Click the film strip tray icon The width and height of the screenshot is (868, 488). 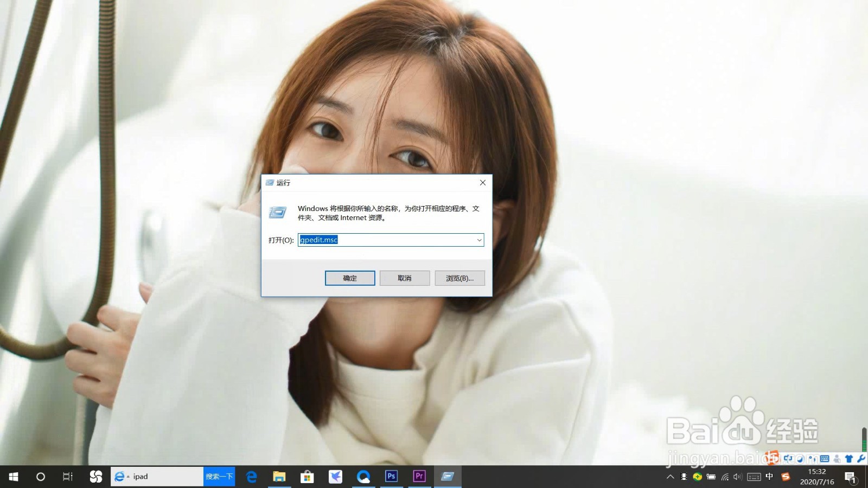684,477
